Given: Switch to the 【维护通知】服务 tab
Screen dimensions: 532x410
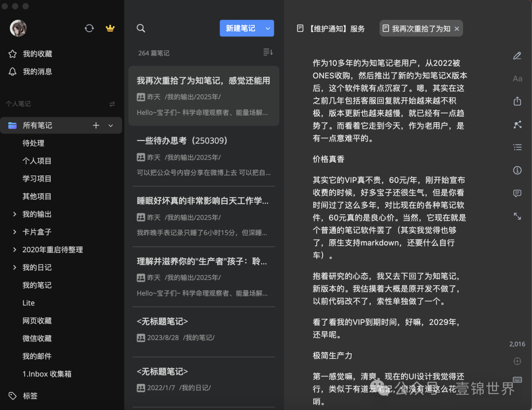Looking at the screenshot, I should click(331, 29).
